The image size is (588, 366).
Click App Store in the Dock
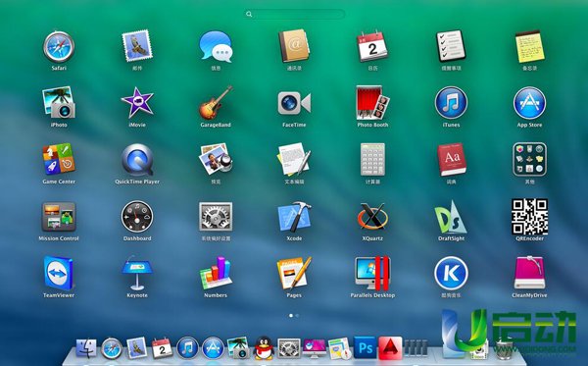coord(213,348)
